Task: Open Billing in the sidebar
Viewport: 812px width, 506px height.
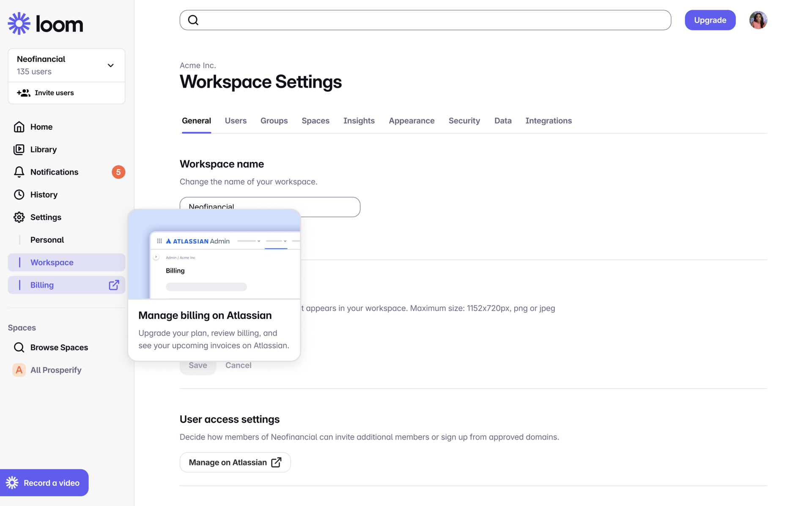Action: (66, 285)
